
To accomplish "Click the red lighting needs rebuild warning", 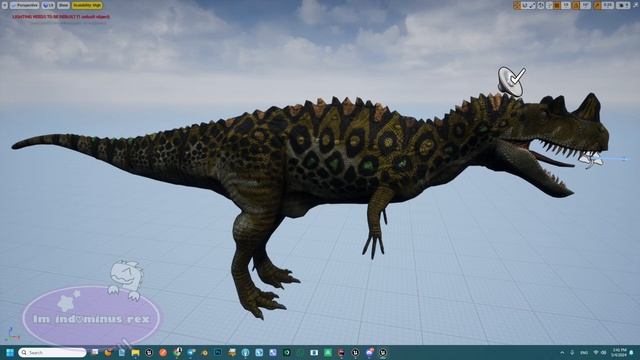I will click(x=61, y=17).
